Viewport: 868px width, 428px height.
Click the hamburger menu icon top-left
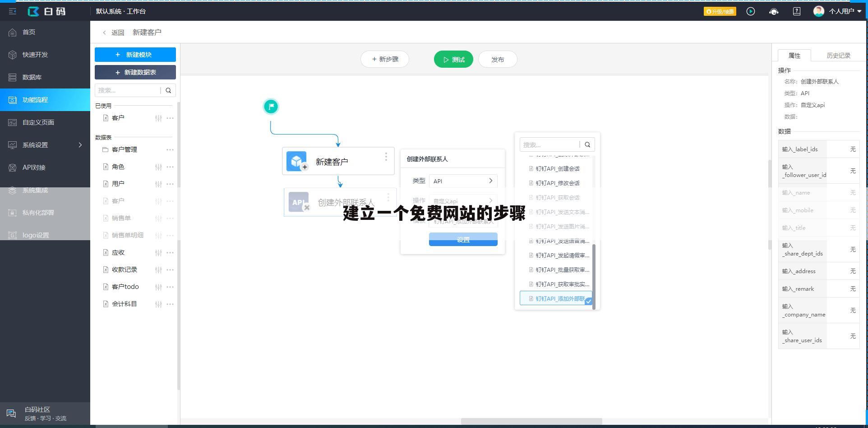12,11
